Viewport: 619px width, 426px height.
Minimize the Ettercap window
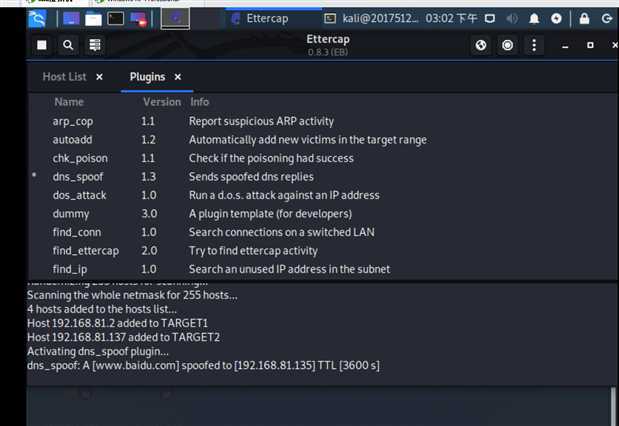pos(565,45)
